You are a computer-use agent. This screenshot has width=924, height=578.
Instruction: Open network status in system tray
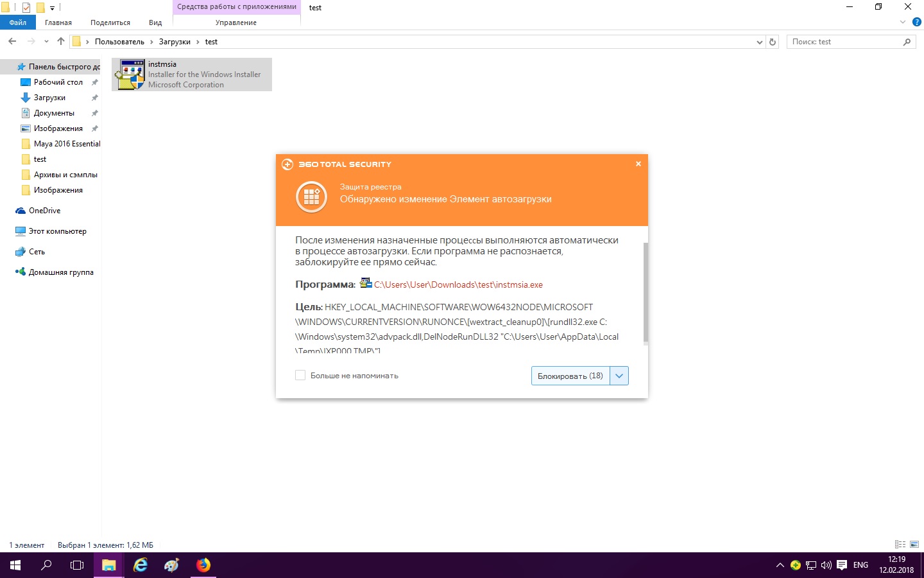pyautogui.click(x=811, y=565)
